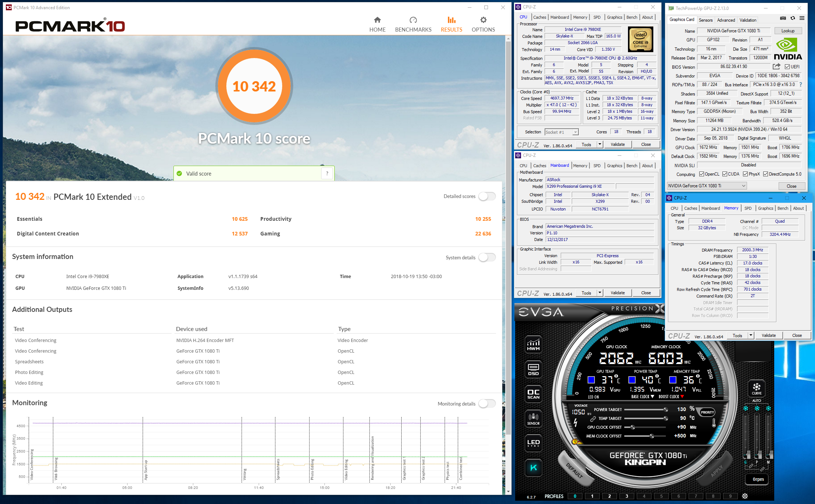Screen dimensions: 815x504
Task: Toggle the PhysX checkbox in GPU-Z
Action: (745, 174)
